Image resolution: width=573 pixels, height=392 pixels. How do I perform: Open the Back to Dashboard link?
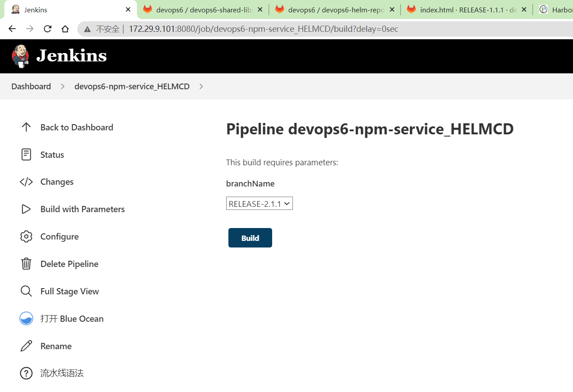pos(77,127)
